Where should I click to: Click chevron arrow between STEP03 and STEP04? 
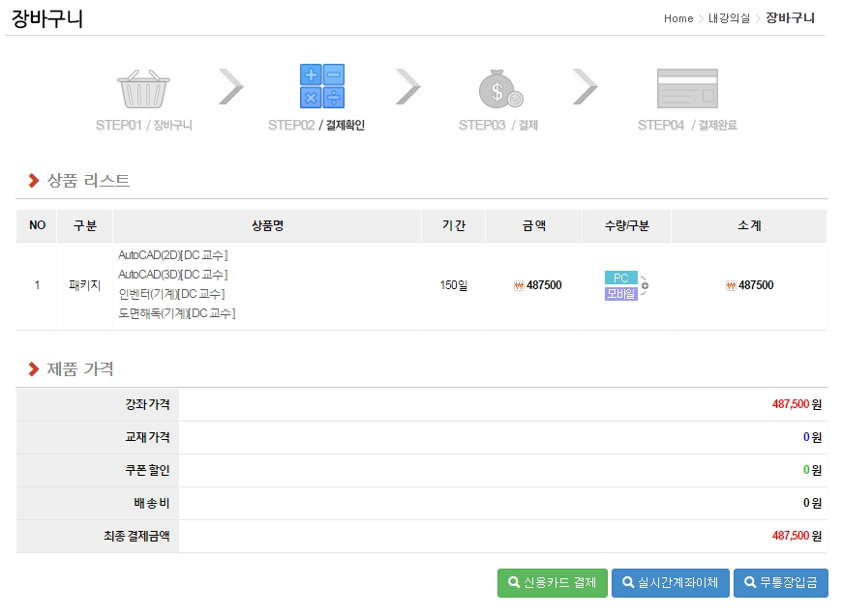(585, 86)
